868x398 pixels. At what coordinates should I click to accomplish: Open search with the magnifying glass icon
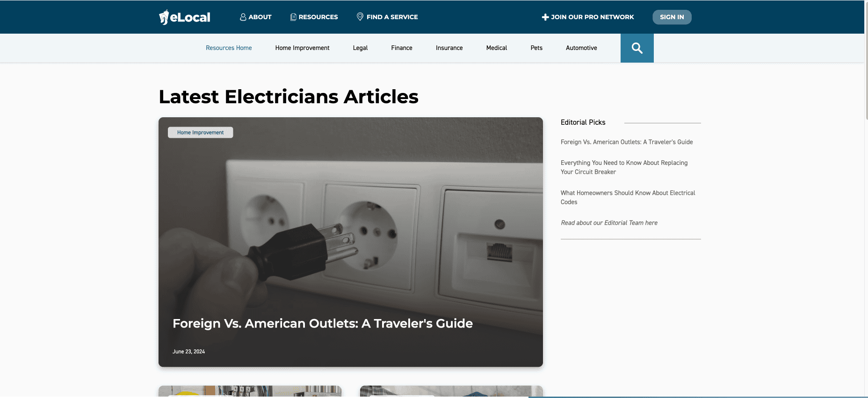point(637,48)
